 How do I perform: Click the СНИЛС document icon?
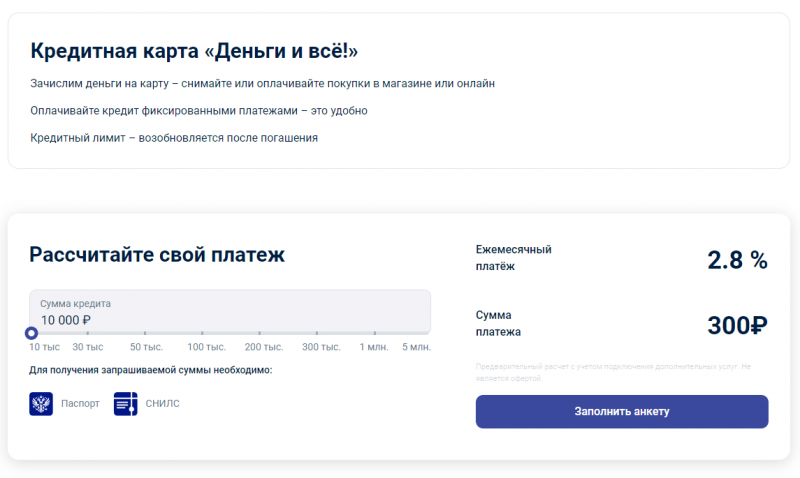(x=126, y=404)
